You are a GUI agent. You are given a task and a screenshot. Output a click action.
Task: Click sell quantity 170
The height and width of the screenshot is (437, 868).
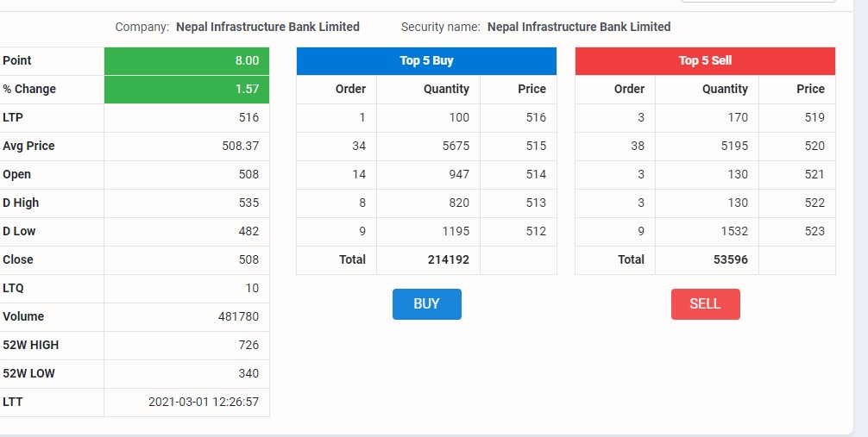pyautogui.click(x=738, y=117)
